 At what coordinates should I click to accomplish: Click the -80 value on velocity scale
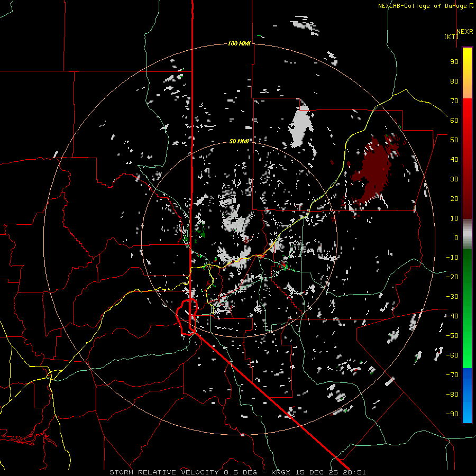coord(452,395)
